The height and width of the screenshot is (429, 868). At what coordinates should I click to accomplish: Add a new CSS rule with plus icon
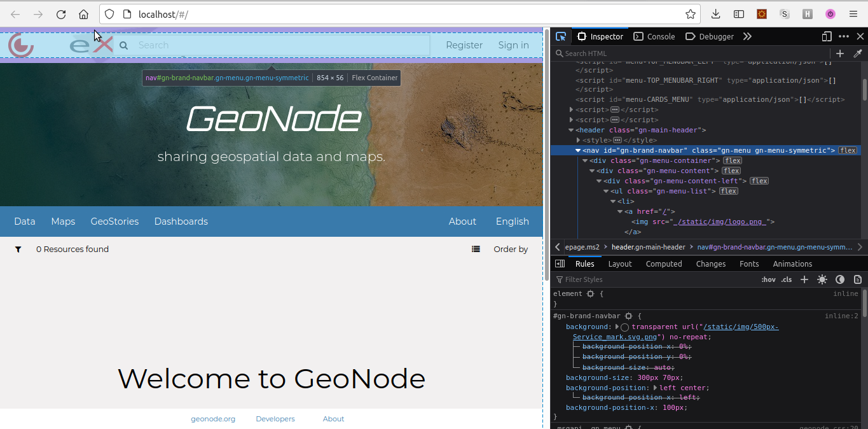(804, 279)
